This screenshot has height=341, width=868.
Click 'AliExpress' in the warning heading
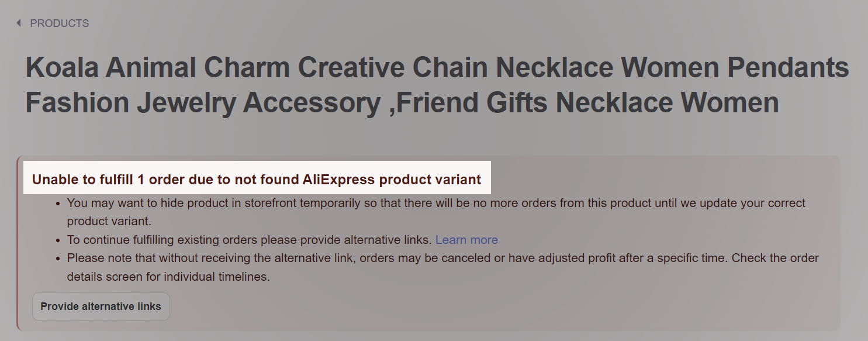click(x=338, y=180)
